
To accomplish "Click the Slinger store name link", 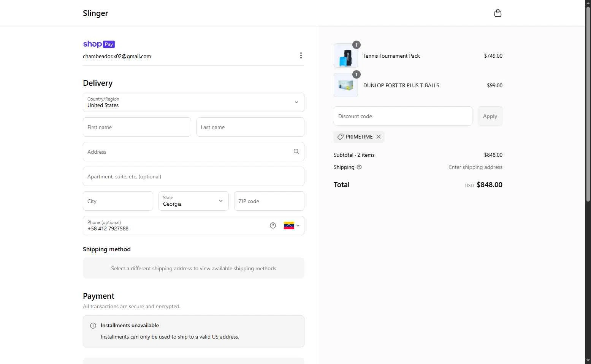I will tap(95, 13).
